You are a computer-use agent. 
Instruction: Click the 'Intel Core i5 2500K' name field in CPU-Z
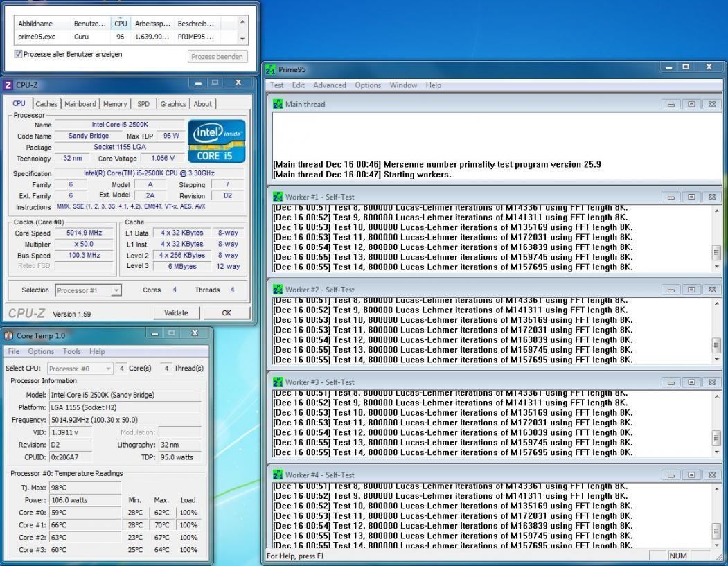point(120,125)
